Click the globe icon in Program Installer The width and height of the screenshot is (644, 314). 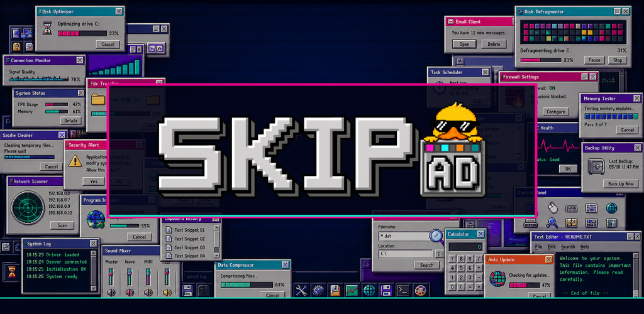click(96, 219)
